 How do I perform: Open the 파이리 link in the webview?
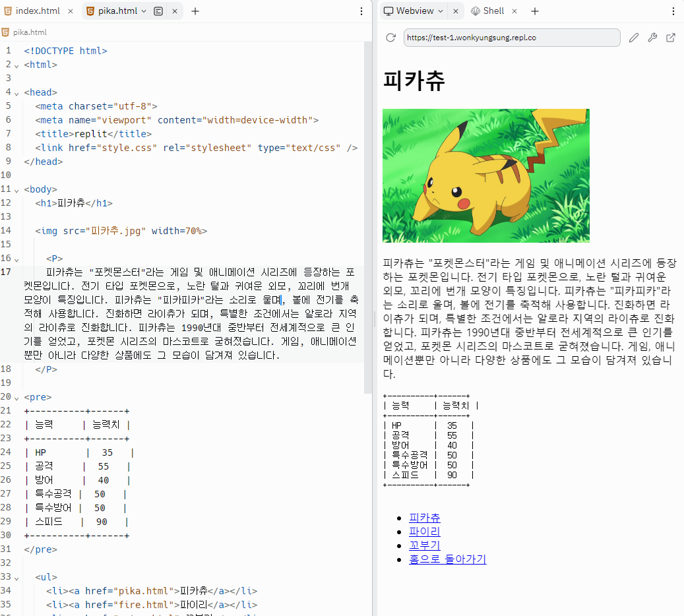(x=424, y=532)
